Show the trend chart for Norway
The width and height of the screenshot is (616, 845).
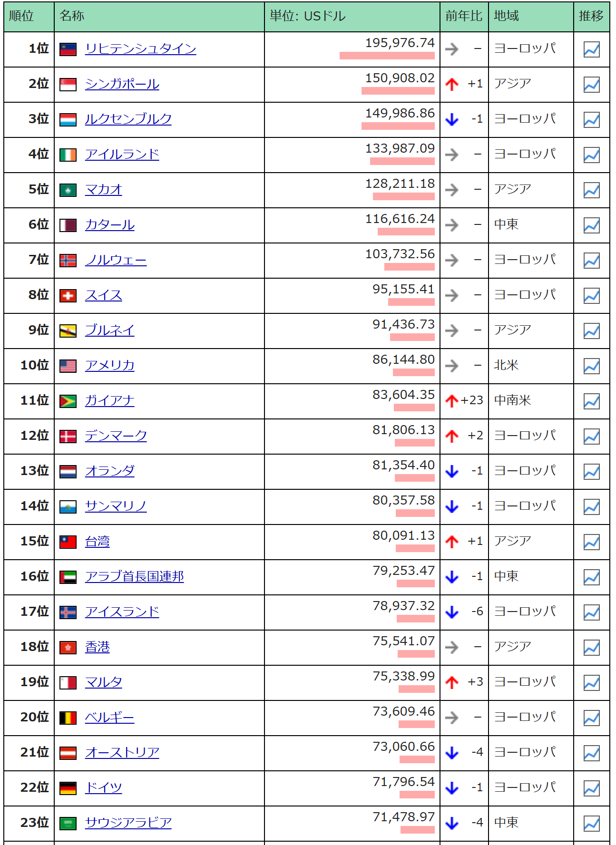pyautogui.click(x=591, y=261)
